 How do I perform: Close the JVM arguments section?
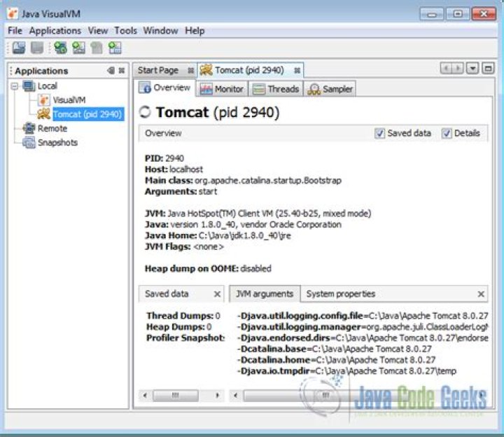[481, 294]
